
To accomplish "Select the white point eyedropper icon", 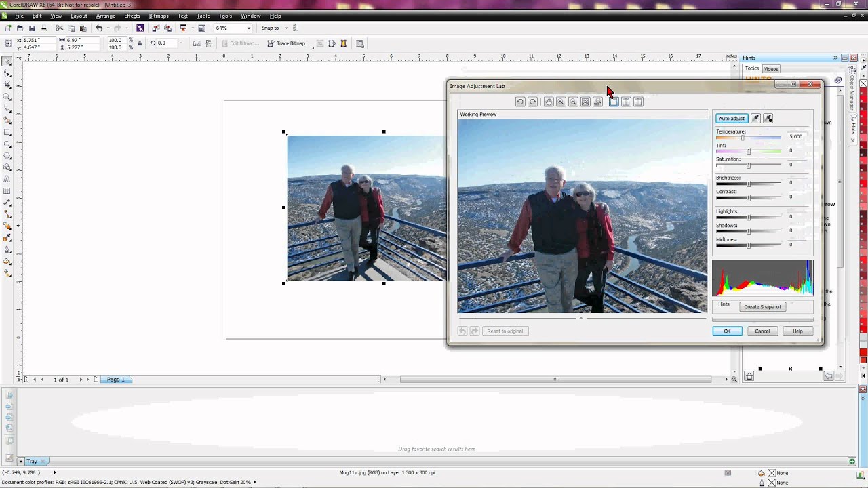I will tap(755, 118).
